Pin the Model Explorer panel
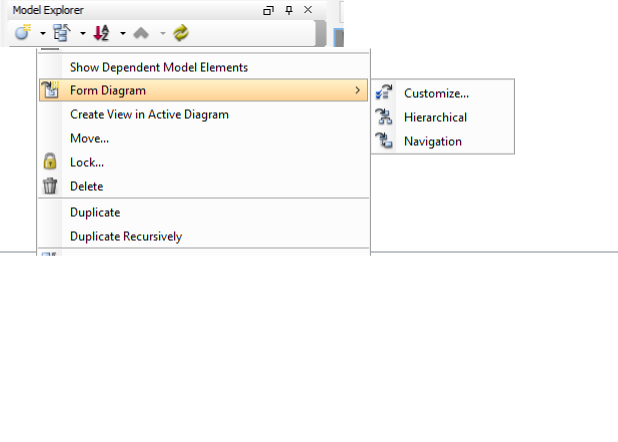 point(289,10)
